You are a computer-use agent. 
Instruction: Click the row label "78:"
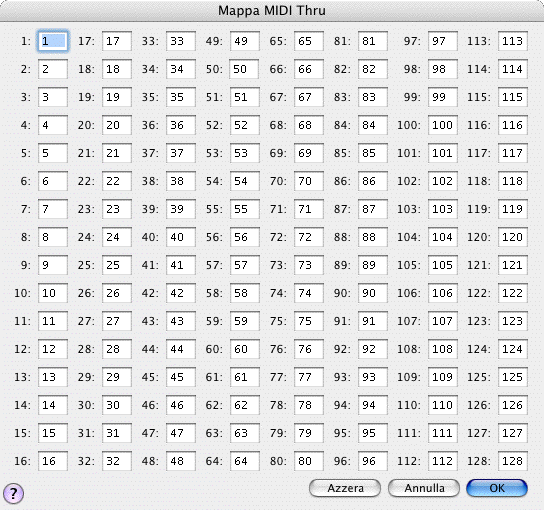tap(278, 405)
